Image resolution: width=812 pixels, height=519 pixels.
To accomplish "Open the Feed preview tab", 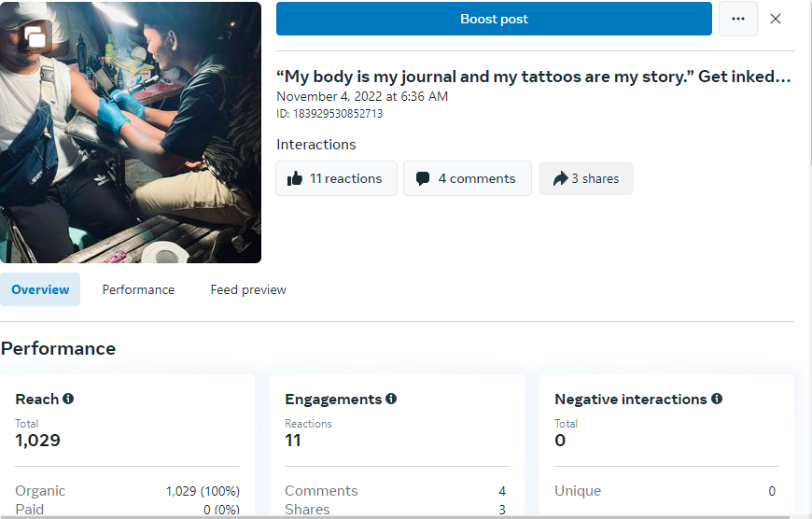I will pos(248,289).
